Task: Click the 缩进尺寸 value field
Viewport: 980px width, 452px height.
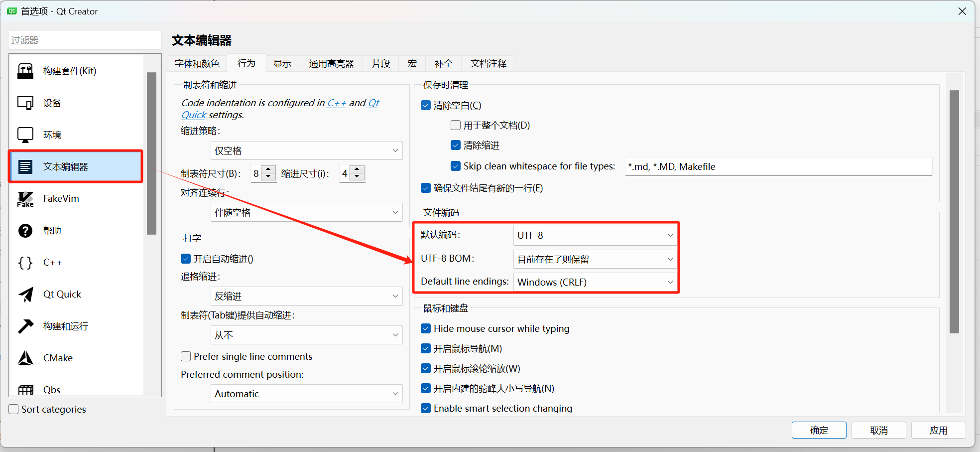Action: [x=345, y=173]
